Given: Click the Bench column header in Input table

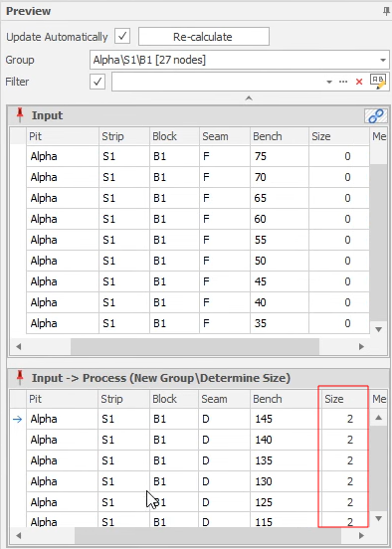Looking at the screenshot, I should pyautogui.click(x=280, y=136).
